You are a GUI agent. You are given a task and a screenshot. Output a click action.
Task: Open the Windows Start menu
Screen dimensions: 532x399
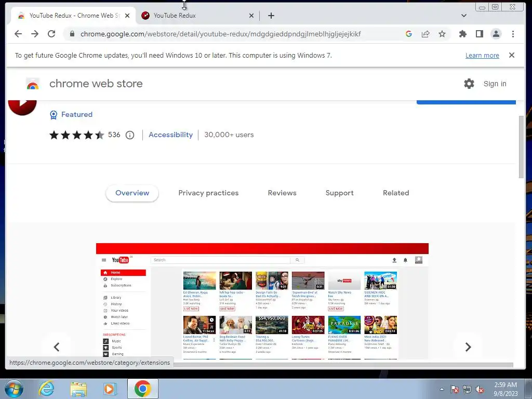[14, 389]
